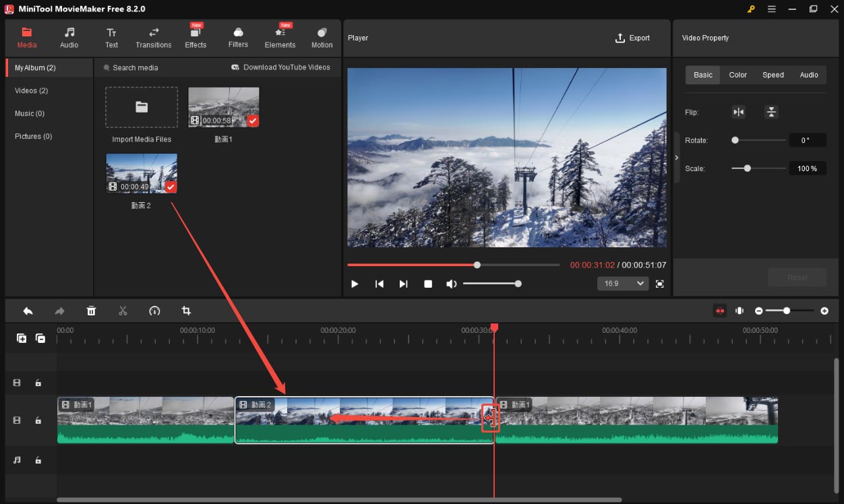Toggle lock on main video track
844x504 pixels.
point(38,420)
